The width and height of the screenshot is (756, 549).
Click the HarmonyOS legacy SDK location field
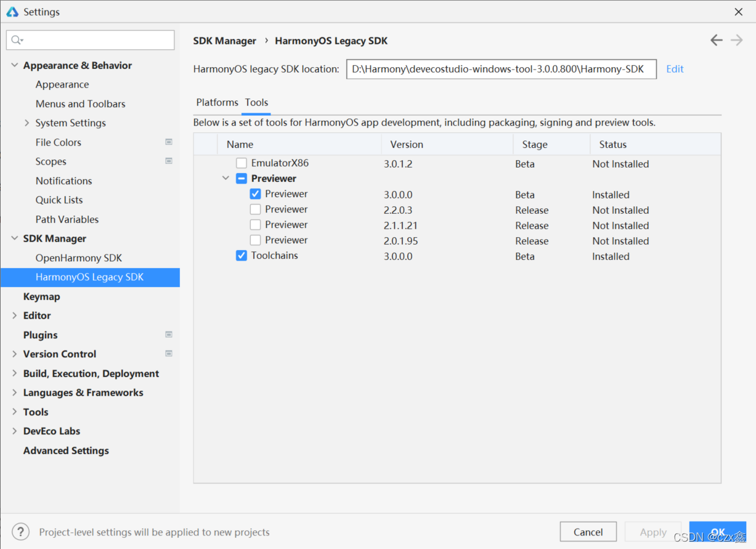coord(502,69)
